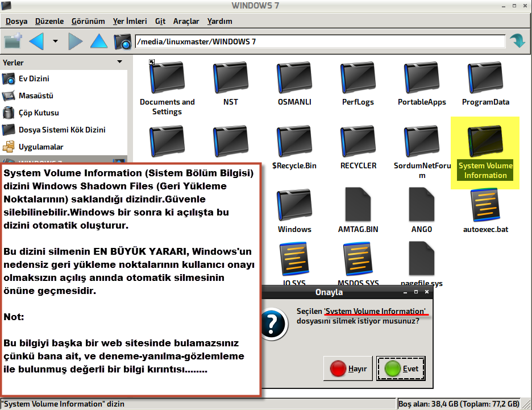Viewport: 532px width, 410px height.
Task: Select the NST folder
Action: pos(230,83)
